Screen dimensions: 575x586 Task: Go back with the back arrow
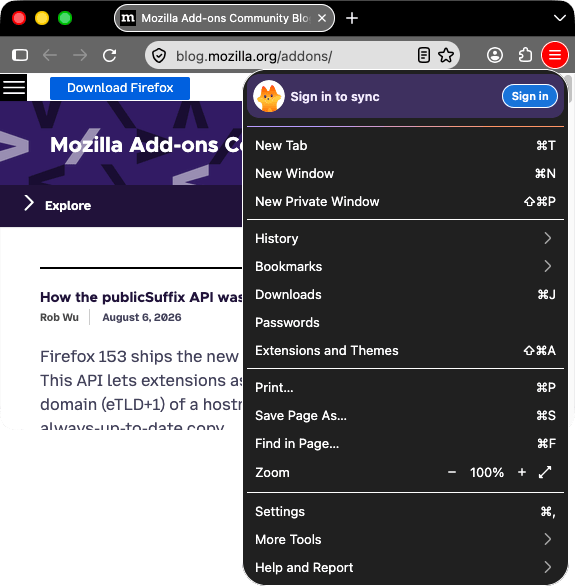click(50, 55)
